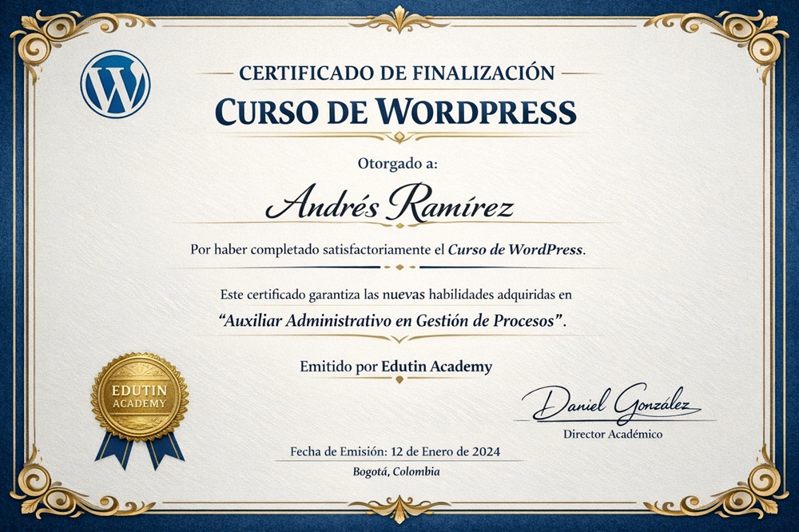Select the large Curso de WordPress title
799x532 pixels.
click(x=397, y=111)
